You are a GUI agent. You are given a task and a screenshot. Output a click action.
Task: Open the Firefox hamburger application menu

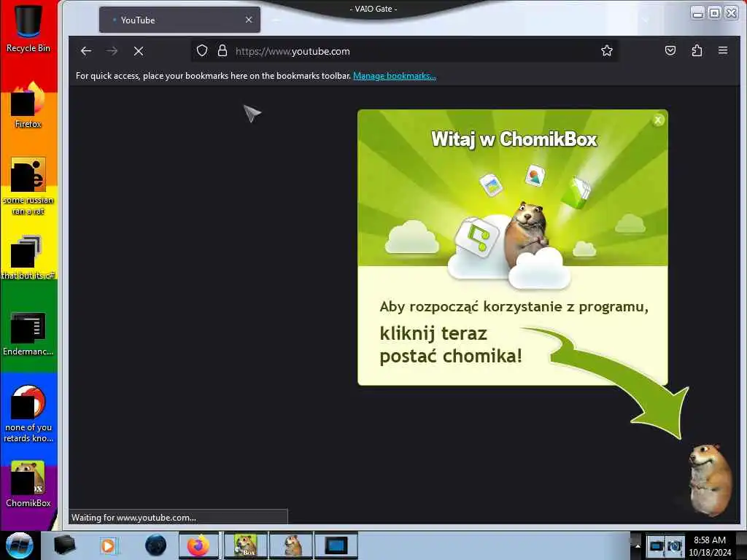click(x=723, y=50)
